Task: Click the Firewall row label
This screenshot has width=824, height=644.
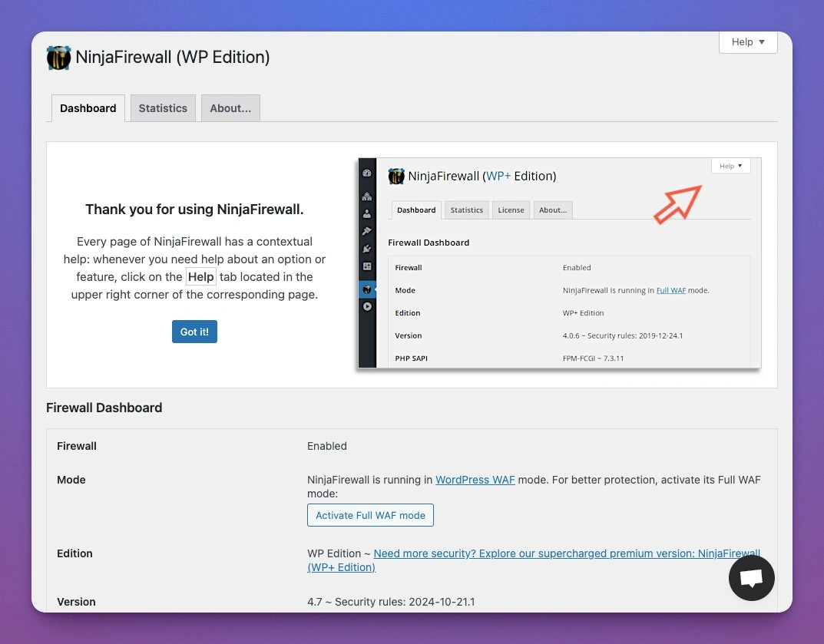Action: (x=77, y=446)
